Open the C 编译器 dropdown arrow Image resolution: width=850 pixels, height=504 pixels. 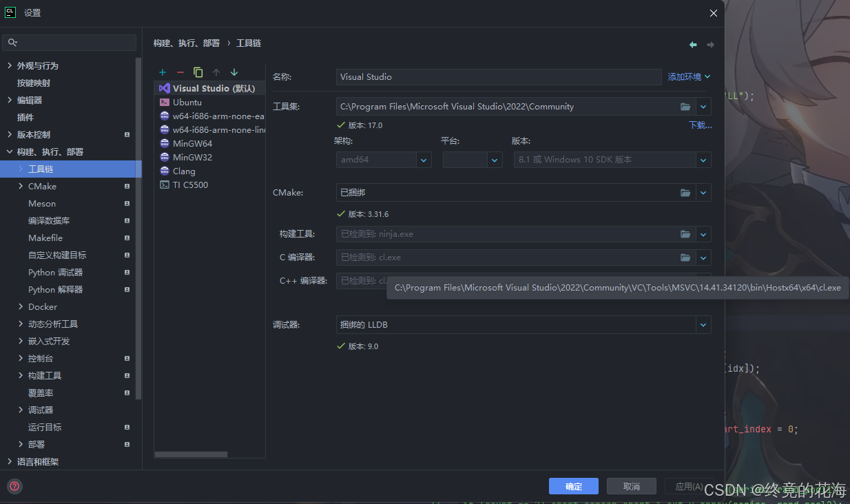[703, 258]
